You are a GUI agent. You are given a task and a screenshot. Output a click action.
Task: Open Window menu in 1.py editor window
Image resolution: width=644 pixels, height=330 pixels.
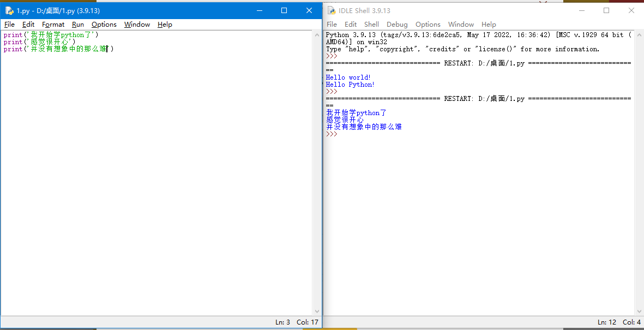(137, 24)
